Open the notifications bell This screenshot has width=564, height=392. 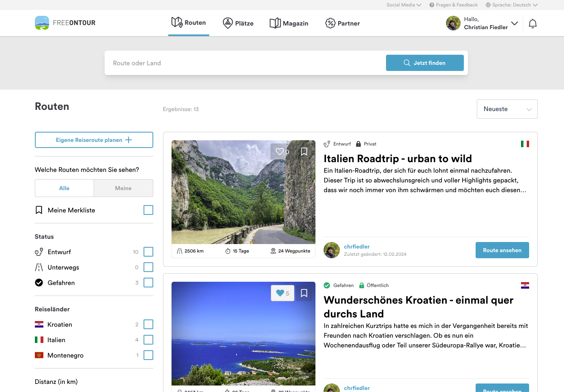tap(533, 24)
